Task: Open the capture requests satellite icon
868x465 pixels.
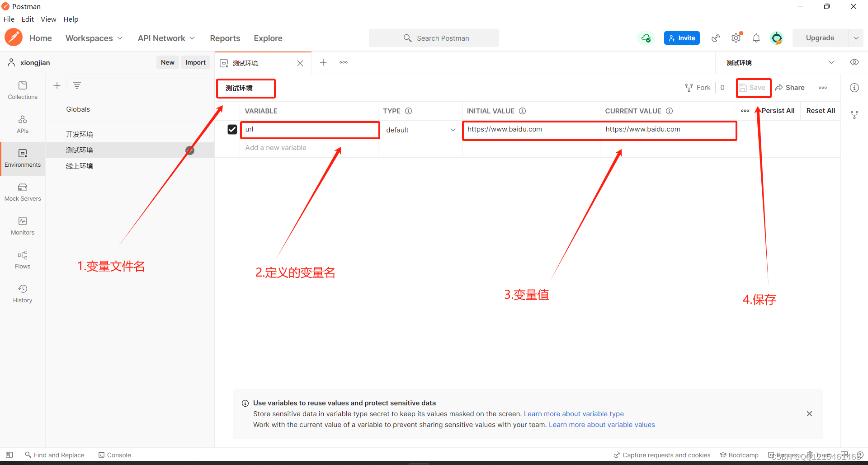Action: (x=716, y=38)
